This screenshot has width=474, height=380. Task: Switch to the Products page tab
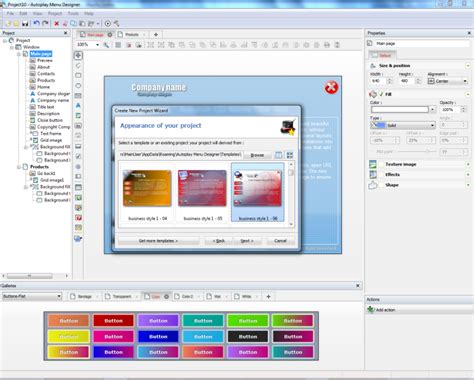pyautogui.click(x=132, y=35)
